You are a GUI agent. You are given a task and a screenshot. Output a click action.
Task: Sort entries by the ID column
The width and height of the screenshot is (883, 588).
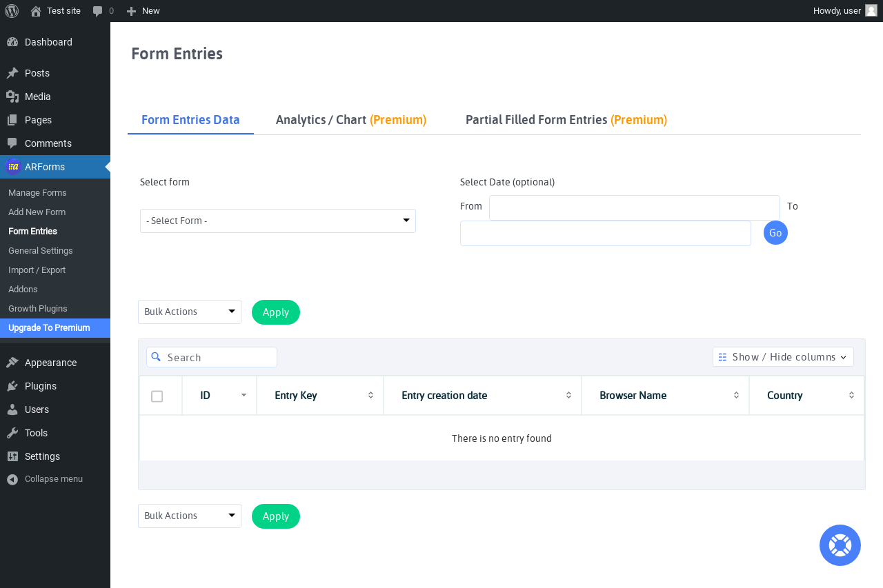click(219, 396)
